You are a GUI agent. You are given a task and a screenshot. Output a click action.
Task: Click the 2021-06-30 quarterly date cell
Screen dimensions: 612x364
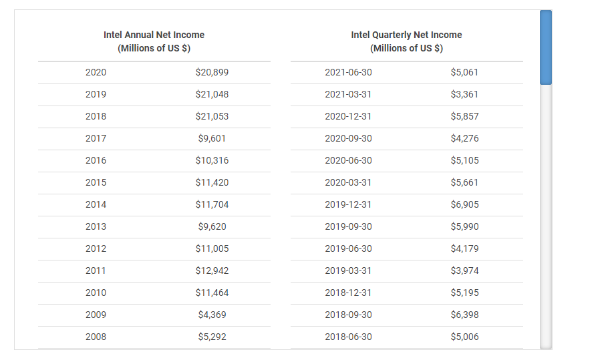[348, 72]
